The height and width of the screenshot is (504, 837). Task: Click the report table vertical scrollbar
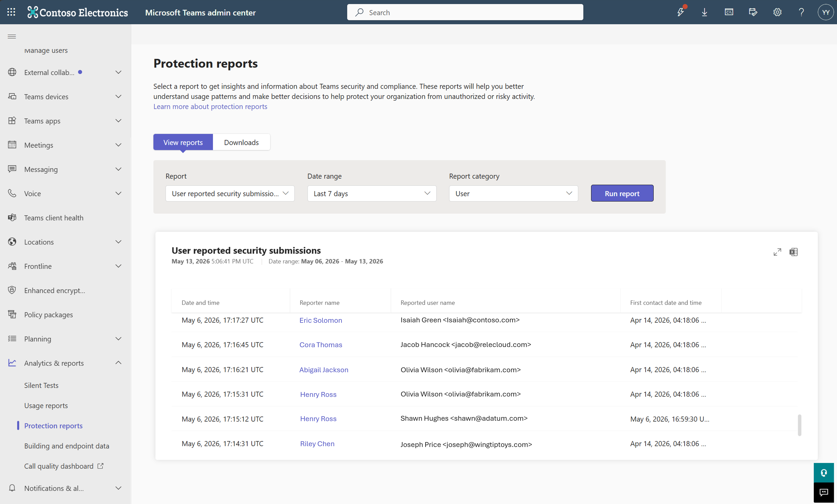(799, 425)
